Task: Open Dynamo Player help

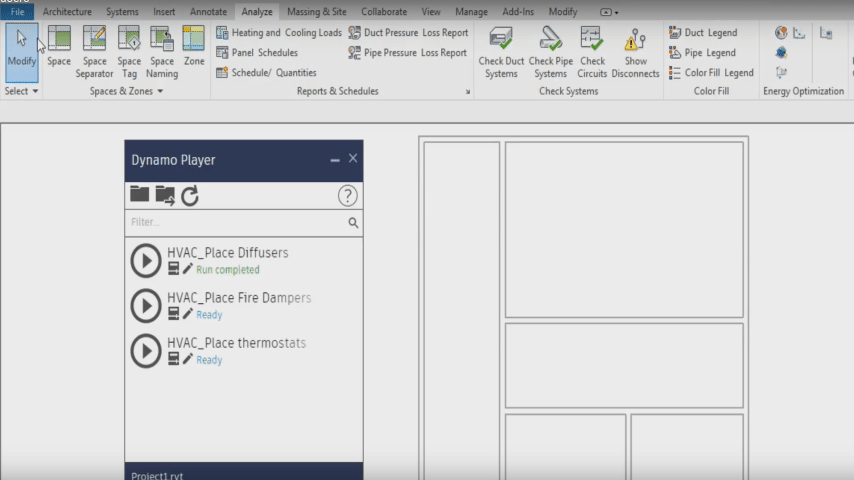Action: [347, 196]
